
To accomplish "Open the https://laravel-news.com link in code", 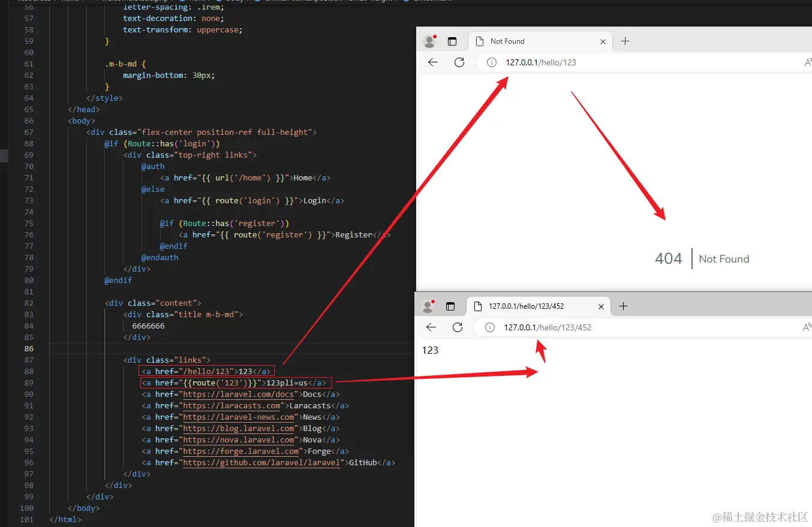I will pos(239,417).
